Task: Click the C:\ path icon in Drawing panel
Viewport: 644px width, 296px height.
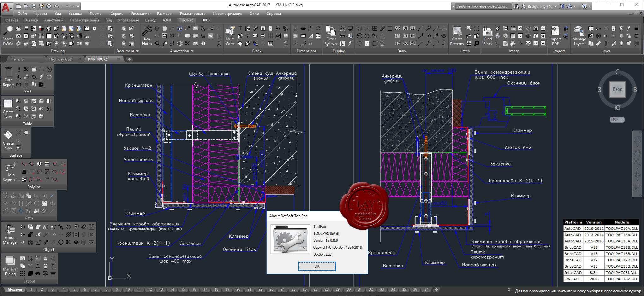Action: pyautogui.click(x=87, y=28)
